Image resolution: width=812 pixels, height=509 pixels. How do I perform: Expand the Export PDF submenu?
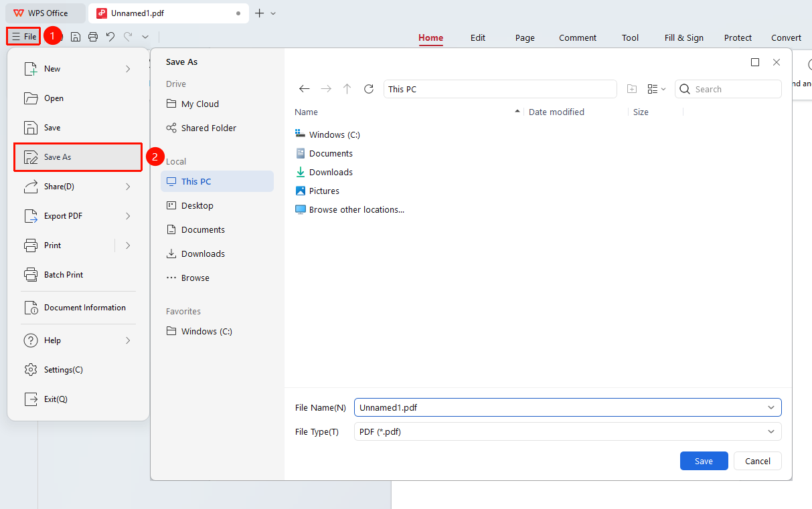128,216
